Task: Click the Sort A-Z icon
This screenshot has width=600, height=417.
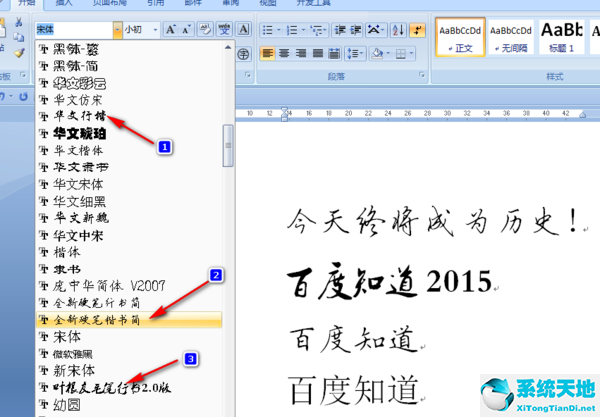Action: tap(398, 30)
